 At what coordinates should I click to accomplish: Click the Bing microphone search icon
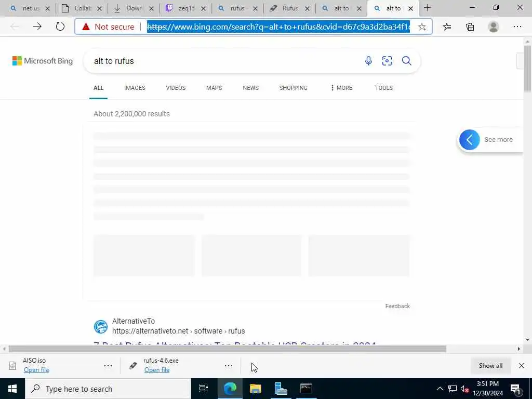pos(368,61)
